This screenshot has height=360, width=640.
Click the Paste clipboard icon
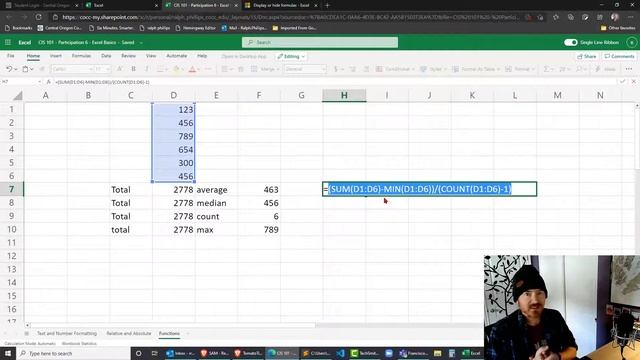[25, 69]
